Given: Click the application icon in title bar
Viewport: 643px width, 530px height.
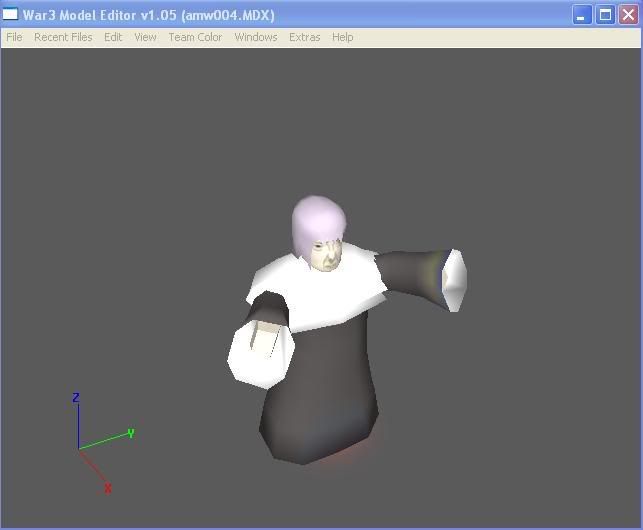Looking at the screenshot, I should (x=10, y=14).
